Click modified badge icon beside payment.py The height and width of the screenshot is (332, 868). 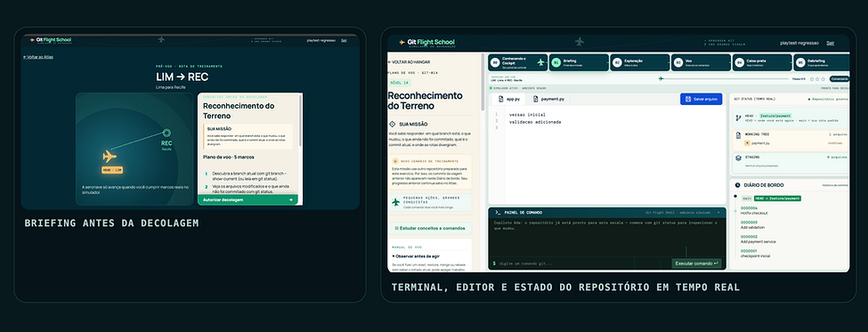click(747, 142)
